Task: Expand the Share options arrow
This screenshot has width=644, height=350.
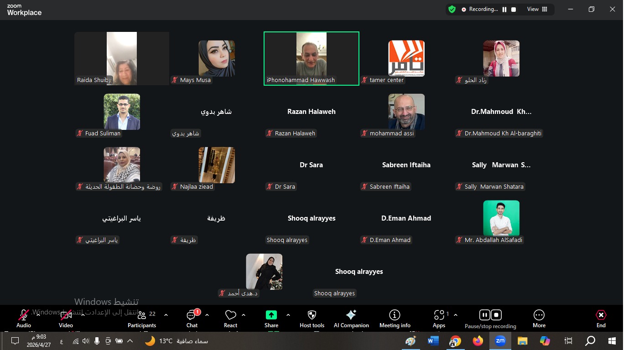Action: pos(288,315)
